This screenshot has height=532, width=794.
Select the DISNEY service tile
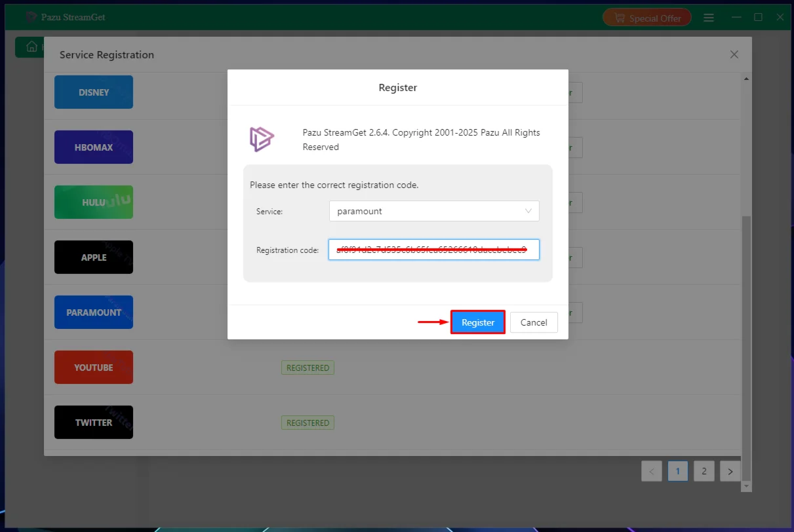pos(94,92)
